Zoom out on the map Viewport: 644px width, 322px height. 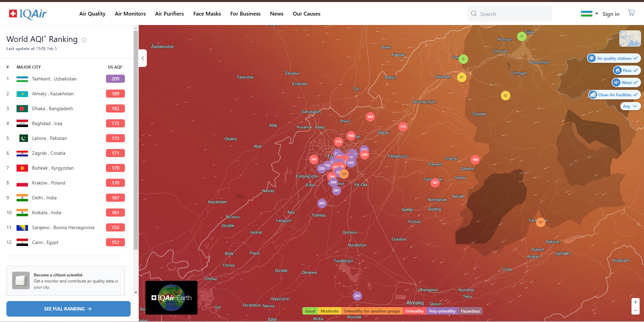coord(635,311)
